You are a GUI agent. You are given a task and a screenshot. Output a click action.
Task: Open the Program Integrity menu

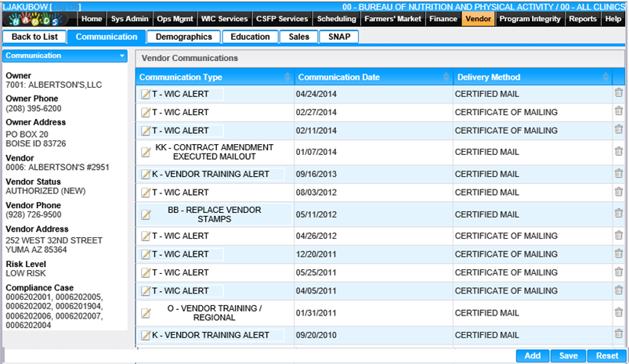(530, 19)
